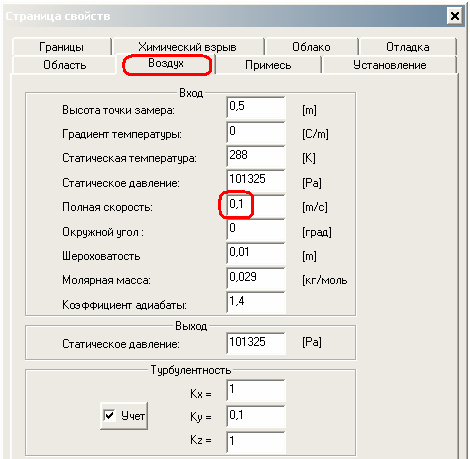Go to the Отладка tab
The image size is (470, 459).
tap(408, 47)
